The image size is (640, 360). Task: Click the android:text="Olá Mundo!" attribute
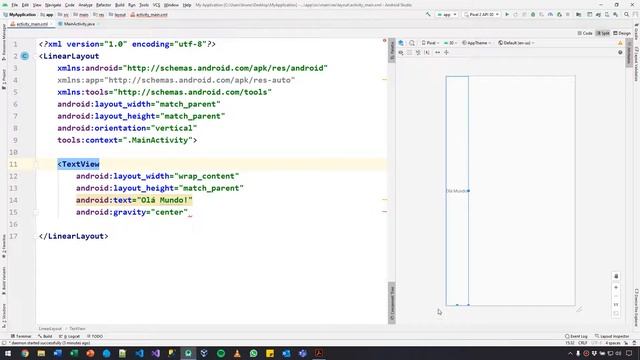pos(134,200)
